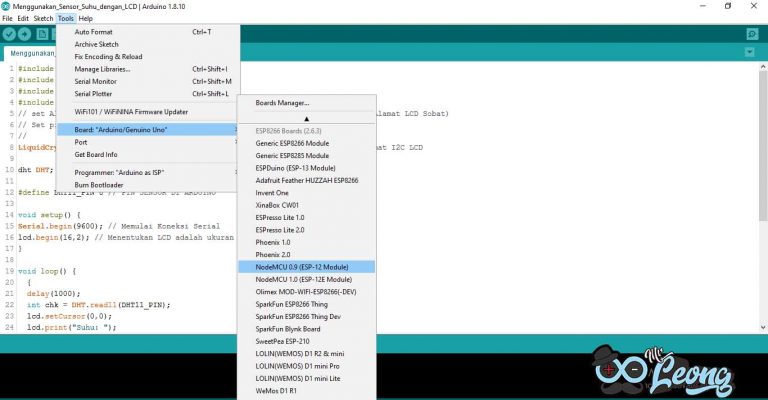Launch WiFi101 / WiFiNINA Firmware Updater
Viewport: 768px width, 400px height.
148,112
